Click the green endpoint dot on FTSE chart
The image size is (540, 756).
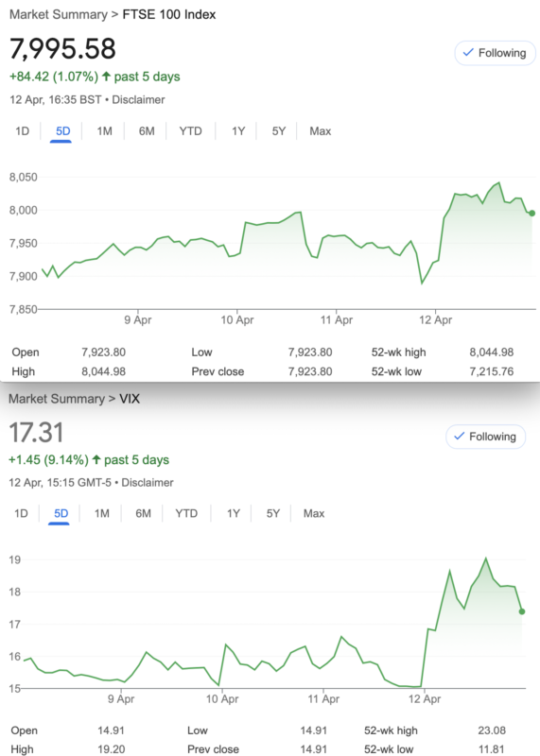coord(531,214)
